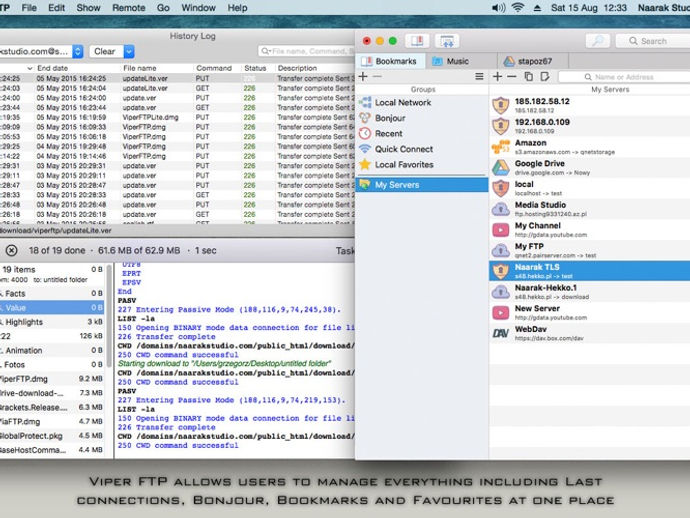Click the Quick Connect wifi icon
The height and width of the screenshot is (518, 690).
365,149
